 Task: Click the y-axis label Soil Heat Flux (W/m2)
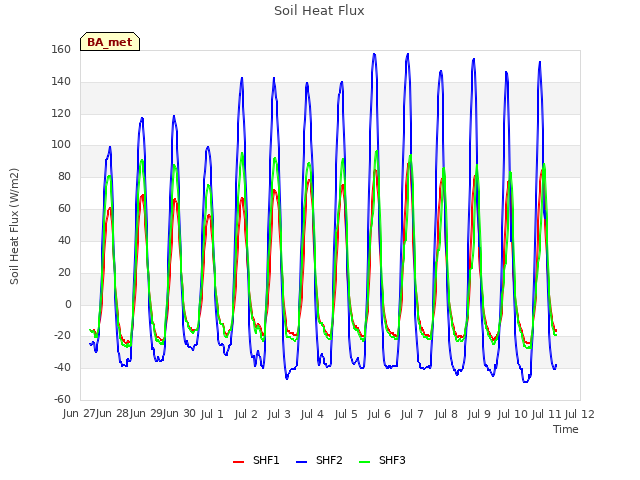point(14,226)
